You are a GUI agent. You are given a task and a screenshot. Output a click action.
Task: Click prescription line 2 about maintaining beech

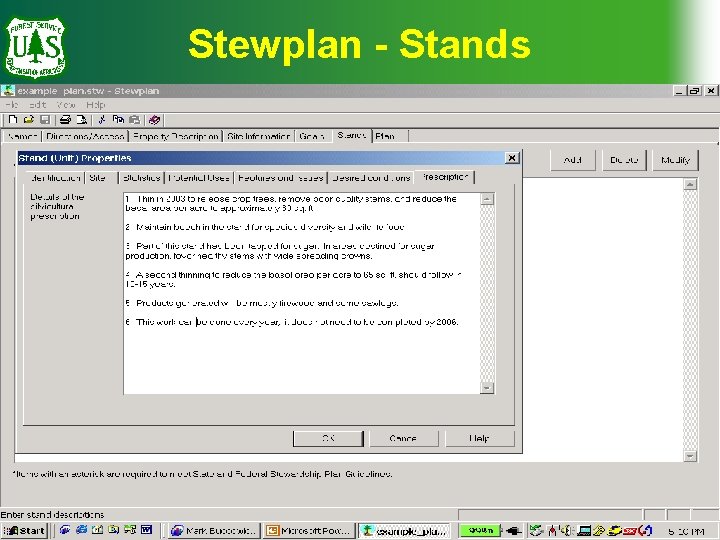265,227
